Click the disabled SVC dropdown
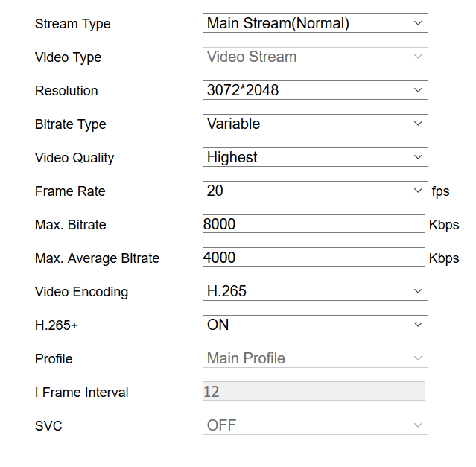The height and width of the screenshot is (467, 476). coord(315,425)
